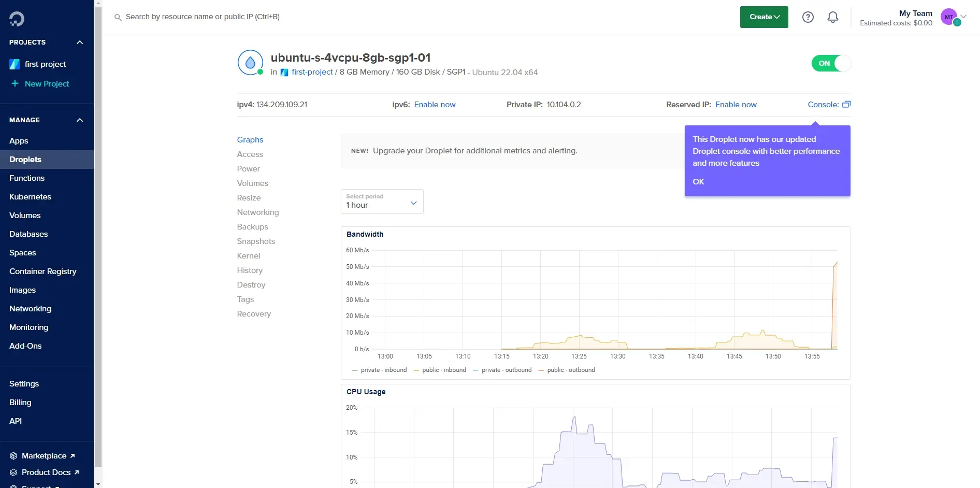The image size is (980, 488).
Task: Toggle private - inbound legend series
Action: 379,370
